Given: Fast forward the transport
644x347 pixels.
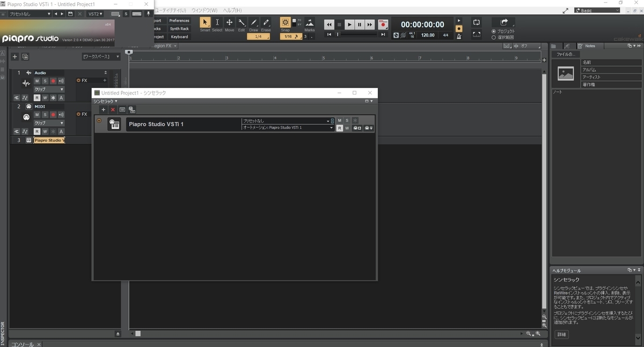Looking at the screenshot, I should click(x=370, y=24).
